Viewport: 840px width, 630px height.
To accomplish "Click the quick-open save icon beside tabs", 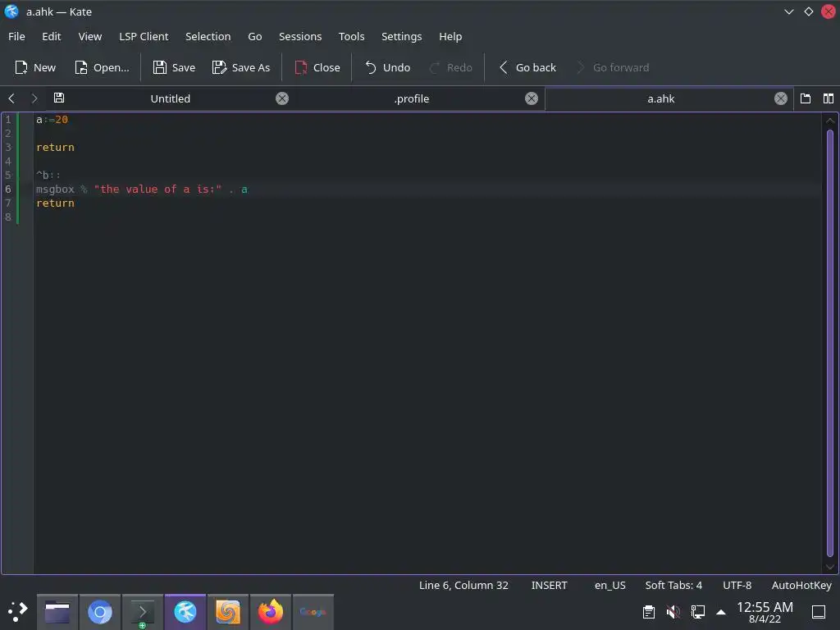I will point(59,98).
